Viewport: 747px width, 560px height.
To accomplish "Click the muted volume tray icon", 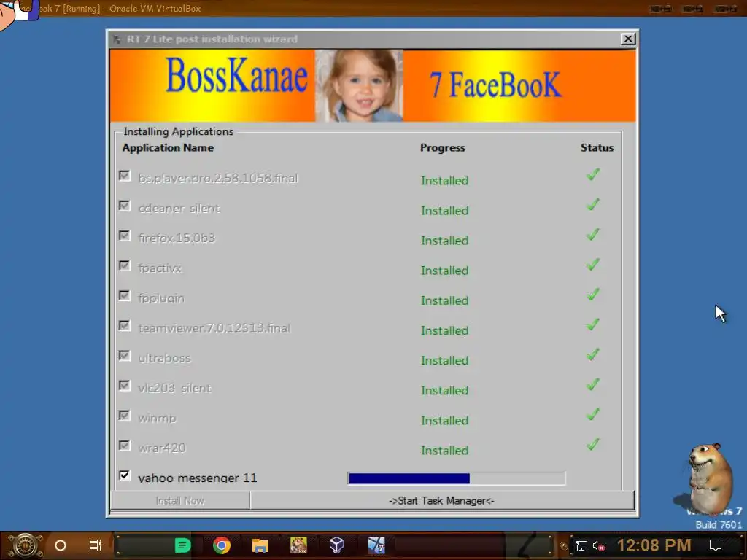I will point(598,545).
